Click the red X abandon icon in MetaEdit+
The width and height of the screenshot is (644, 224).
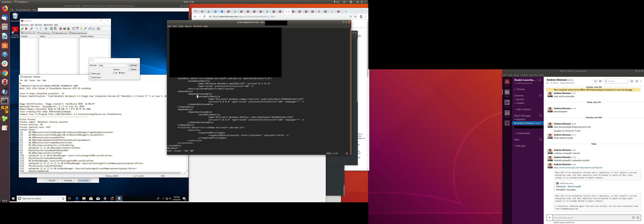26,29
